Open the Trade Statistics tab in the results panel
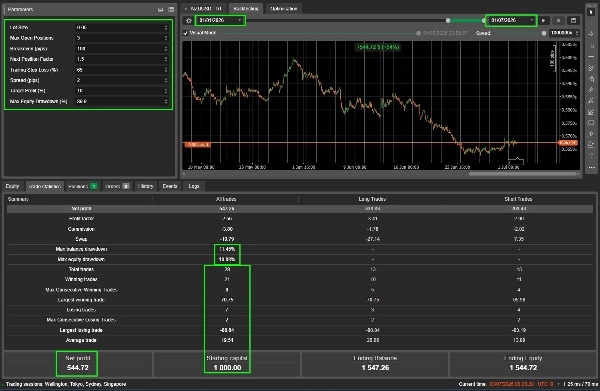The width and height of the screenshot is (600, 391). tap(45, 186)
